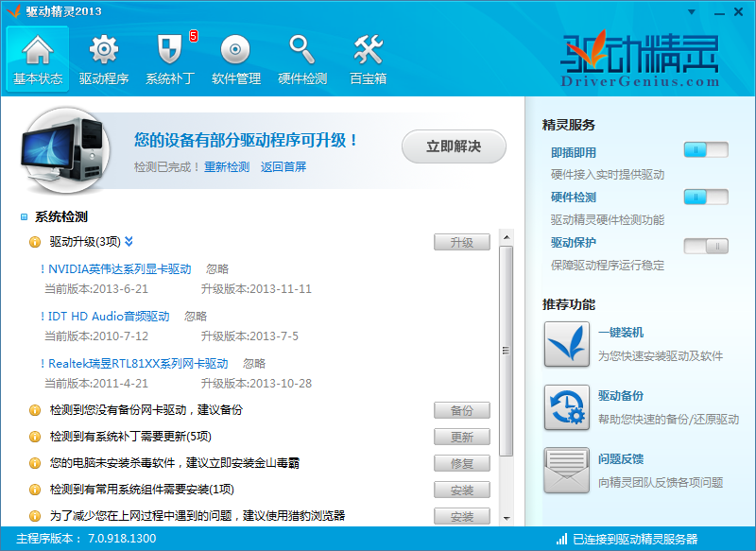This screenshot has width=756, height=551.
Task: Click 忽略 next to NVIDIA driver
Action: (x=217, y=269)
